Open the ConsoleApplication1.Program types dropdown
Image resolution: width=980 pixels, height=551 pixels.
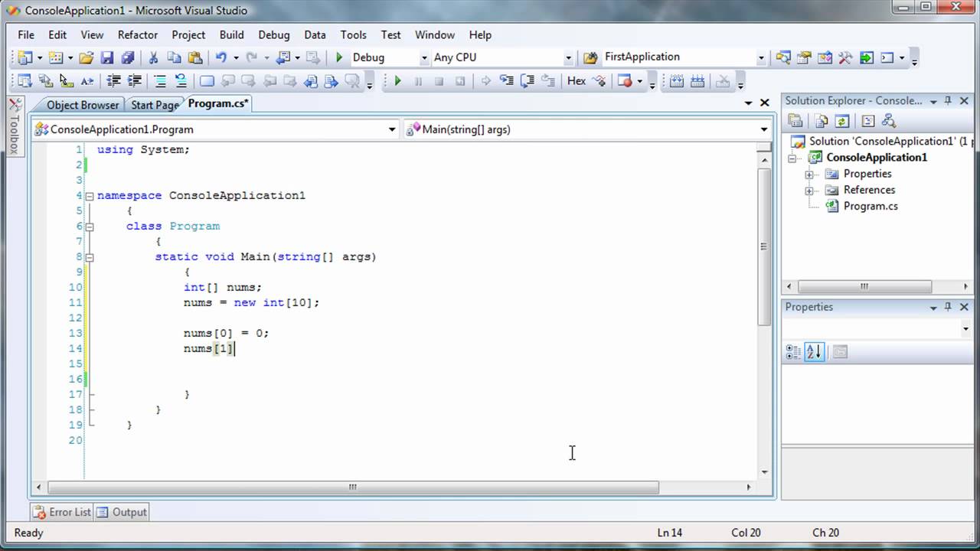[x=393, y=129]
